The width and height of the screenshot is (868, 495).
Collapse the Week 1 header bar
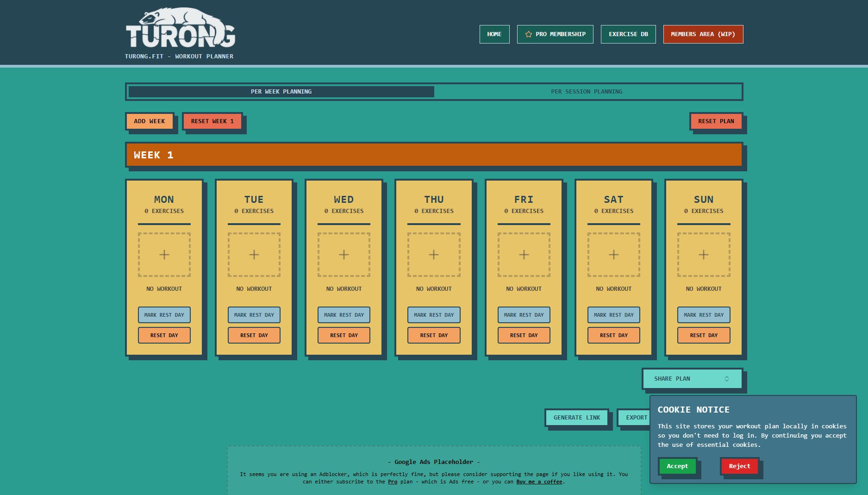(x=434, y=155)
